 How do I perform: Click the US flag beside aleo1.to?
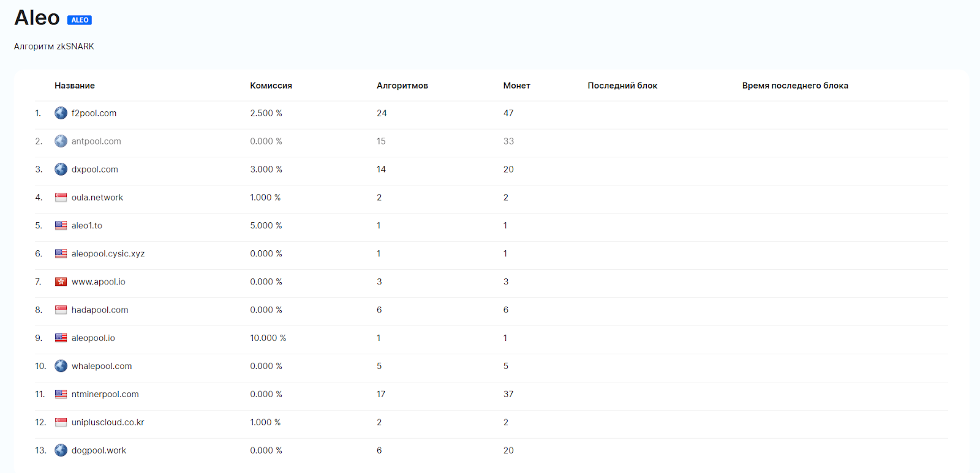61,226
